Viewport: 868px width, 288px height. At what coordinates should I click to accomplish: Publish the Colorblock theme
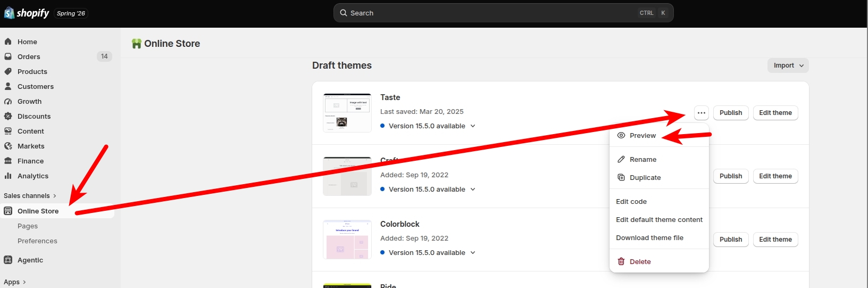731,240
